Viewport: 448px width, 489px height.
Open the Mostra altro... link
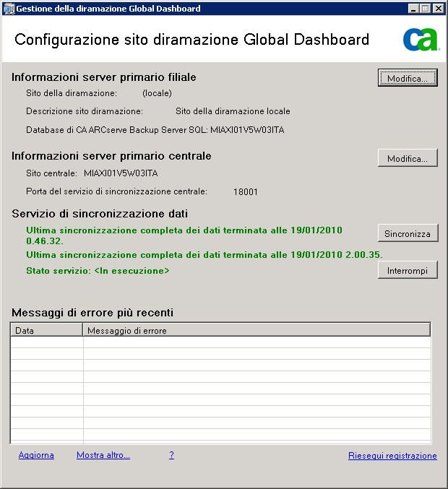[x=103, y=455]
